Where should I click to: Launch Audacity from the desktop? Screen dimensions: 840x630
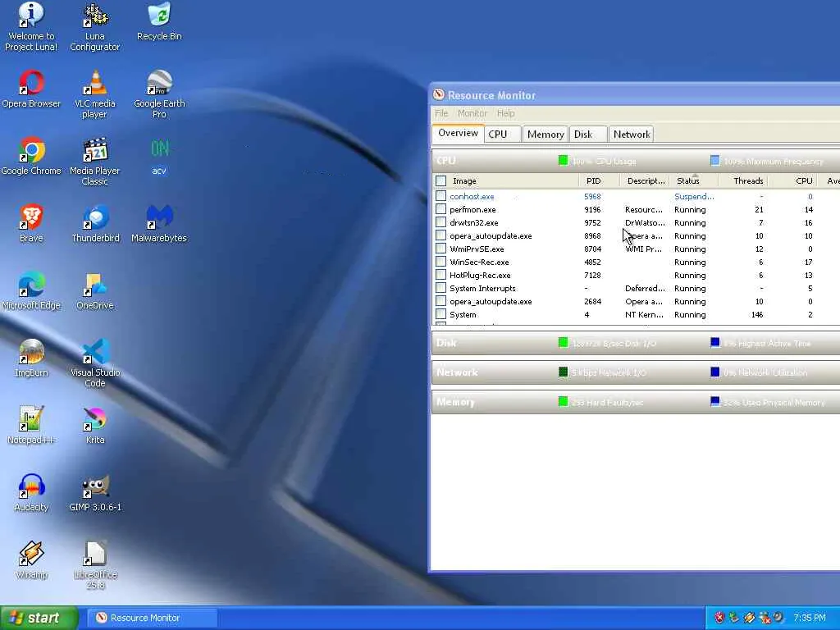[31, 493]
